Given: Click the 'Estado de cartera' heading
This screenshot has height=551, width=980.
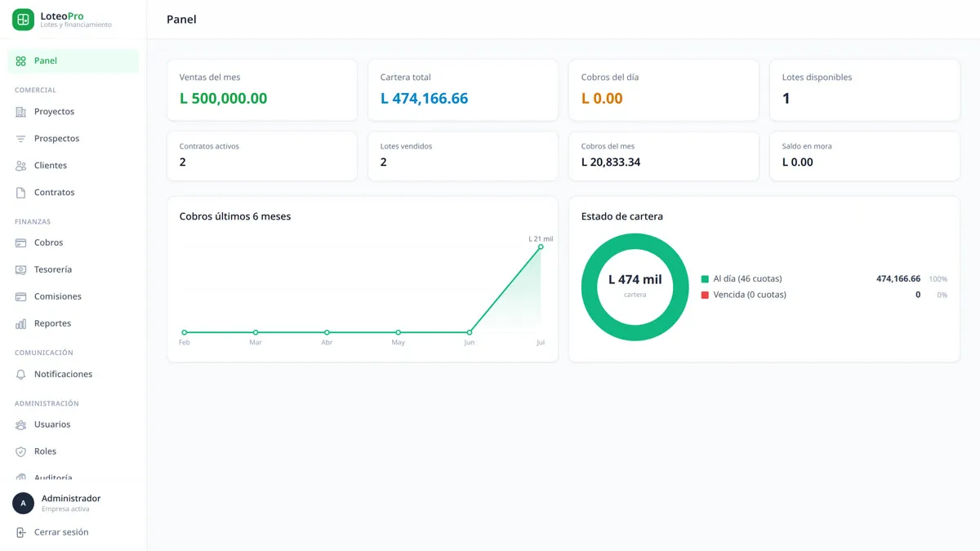Looking at the screenshot, I should click(x=622, y=217).
